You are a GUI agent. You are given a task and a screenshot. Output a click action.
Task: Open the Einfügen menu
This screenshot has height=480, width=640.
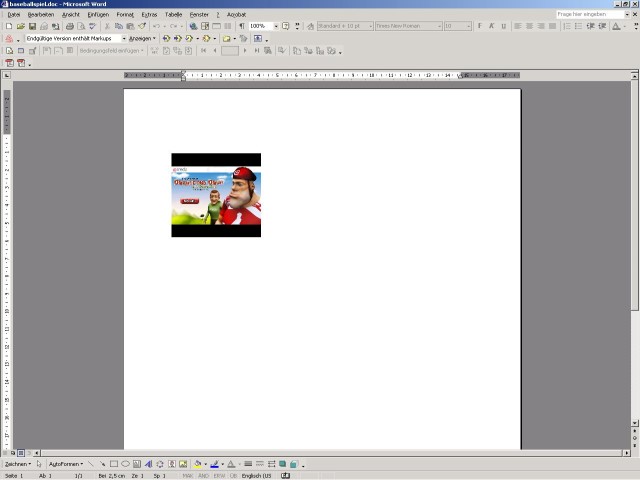[x=98, y=15]
